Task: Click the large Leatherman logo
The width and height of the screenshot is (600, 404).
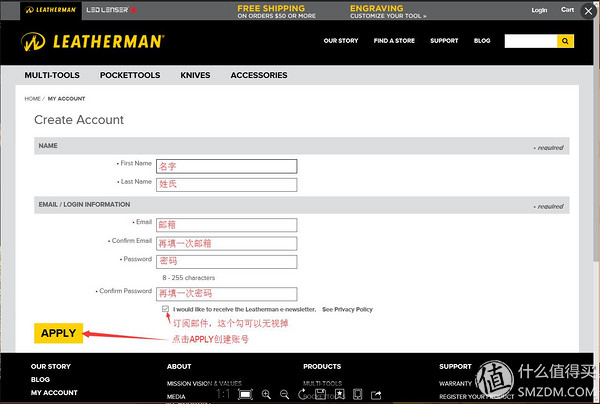Action: tap(93, 41)
